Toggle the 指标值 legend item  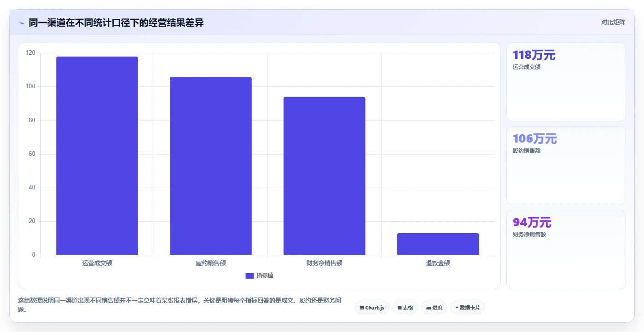[x=259, y=275]
